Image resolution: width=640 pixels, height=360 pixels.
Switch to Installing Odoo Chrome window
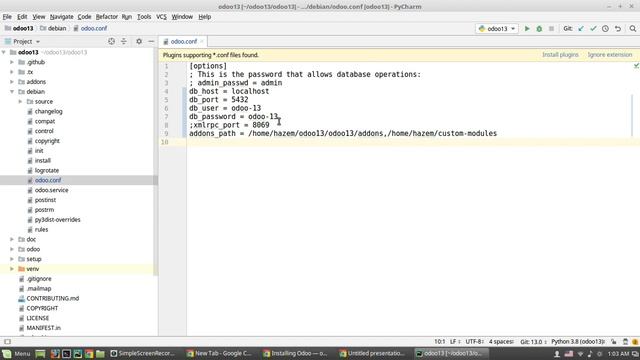pos(295,353)
